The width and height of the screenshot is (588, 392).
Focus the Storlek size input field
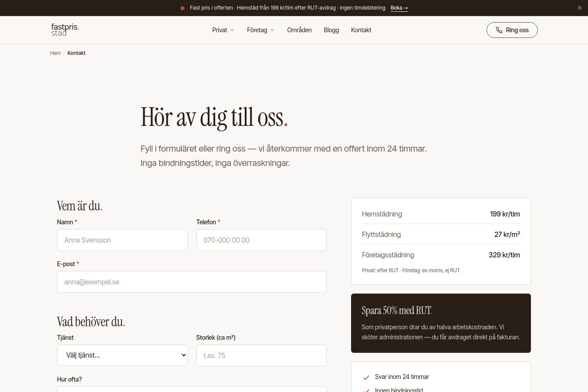[x=261, y=355]
